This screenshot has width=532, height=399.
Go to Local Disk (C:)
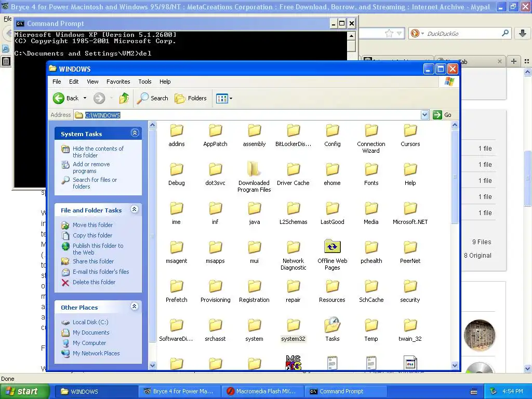90,322
